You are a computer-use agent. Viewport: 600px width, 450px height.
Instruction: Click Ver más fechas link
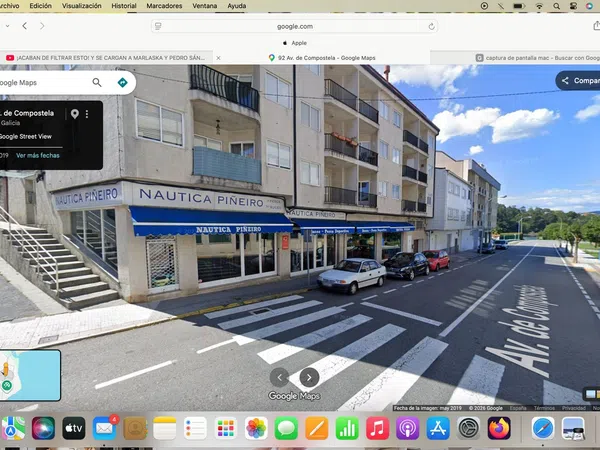38,155
